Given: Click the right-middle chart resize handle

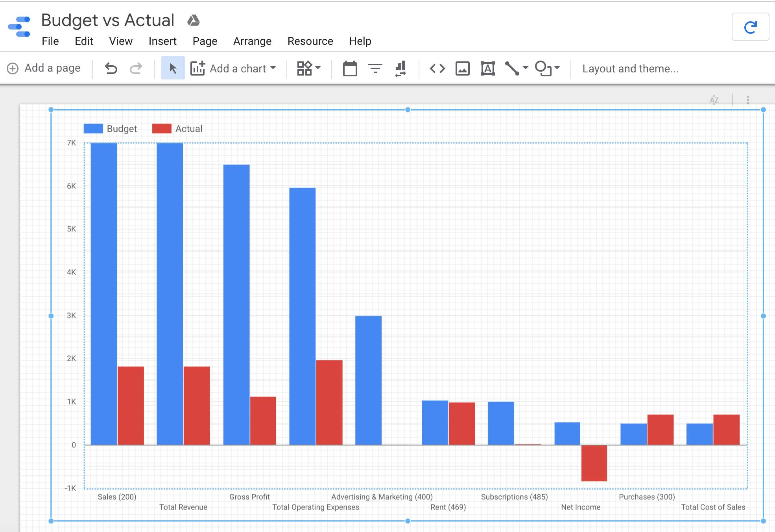Looking at the screenshot, I should pos(763,316).
